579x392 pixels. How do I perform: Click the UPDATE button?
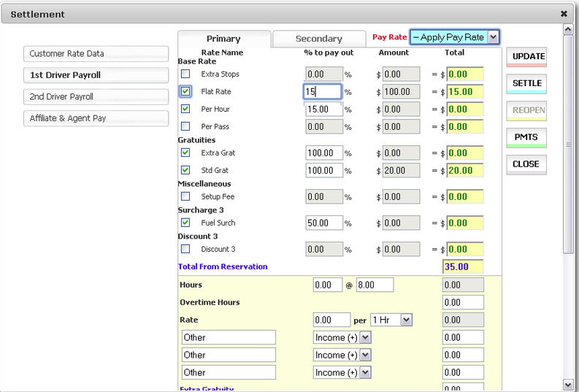[526, 57]
